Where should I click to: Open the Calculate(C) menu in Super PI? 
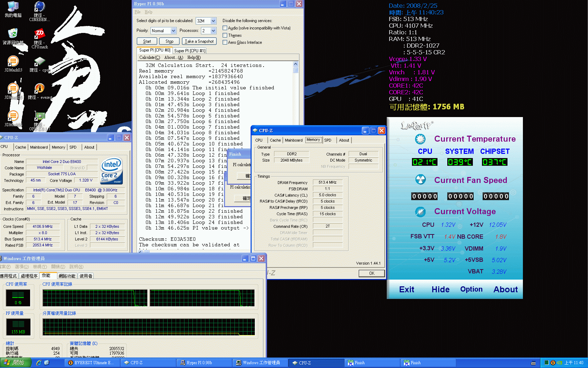149,57
